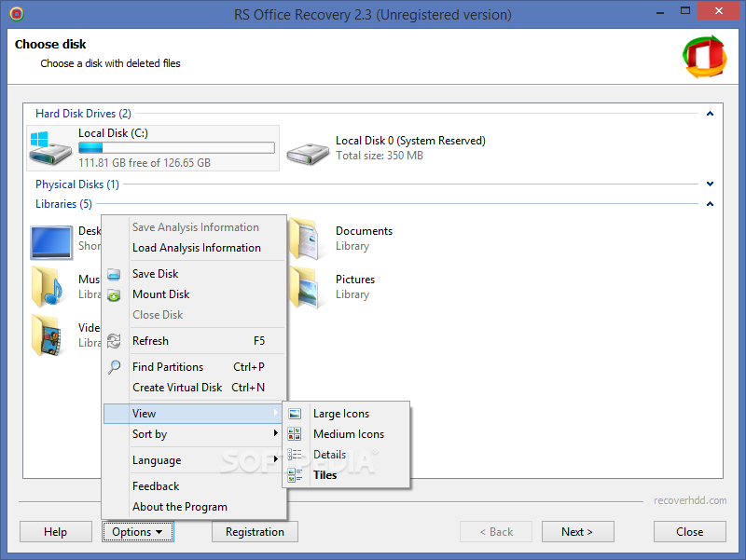Click the Find Partitions magnifier icon
The width and height of the screenshot is (746, 560).
click(114, 367)
